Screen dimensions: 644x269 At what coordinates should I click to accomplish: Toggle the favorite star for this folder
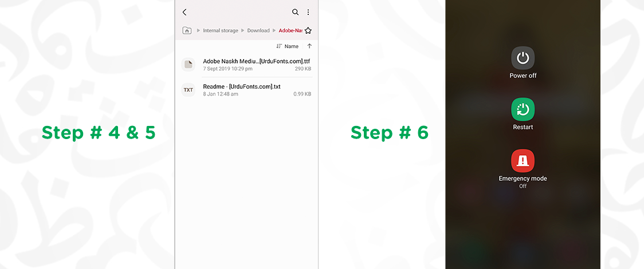coord(308,31)
